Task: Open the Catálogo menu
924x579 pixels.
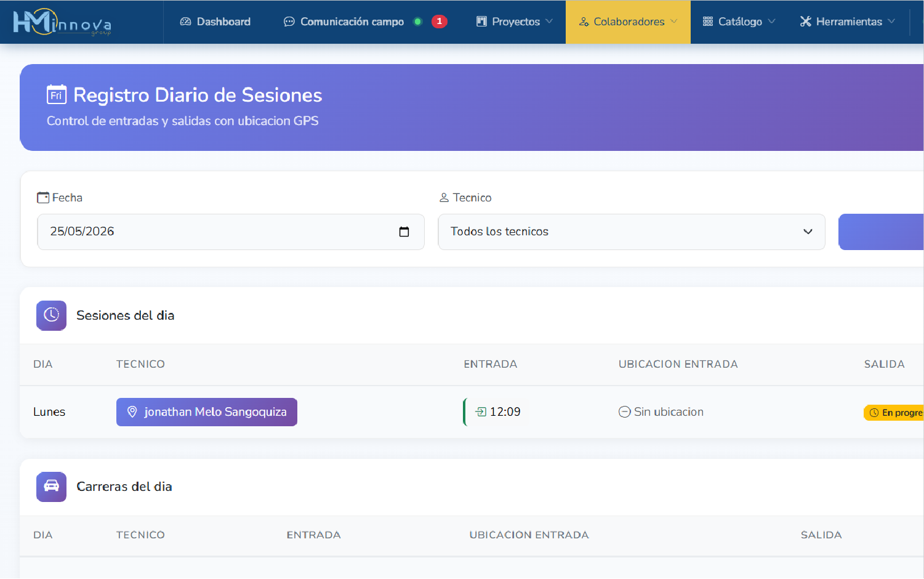Action: tap(739, 22)
